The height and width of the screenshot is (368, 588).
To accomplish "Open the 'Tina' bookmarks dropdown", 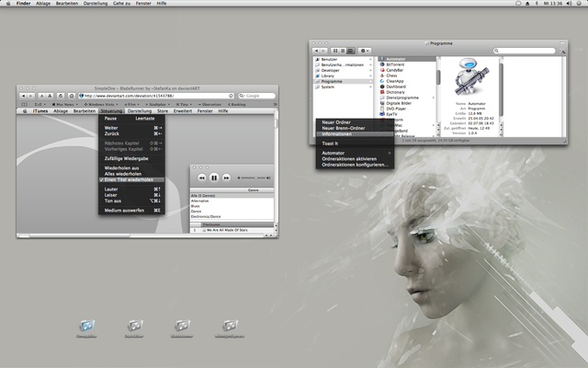I will coord(184,104).
